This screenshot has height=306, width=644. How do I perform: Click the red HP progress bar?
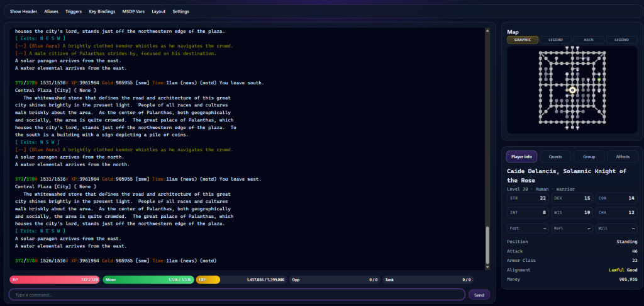coord(54,280)
